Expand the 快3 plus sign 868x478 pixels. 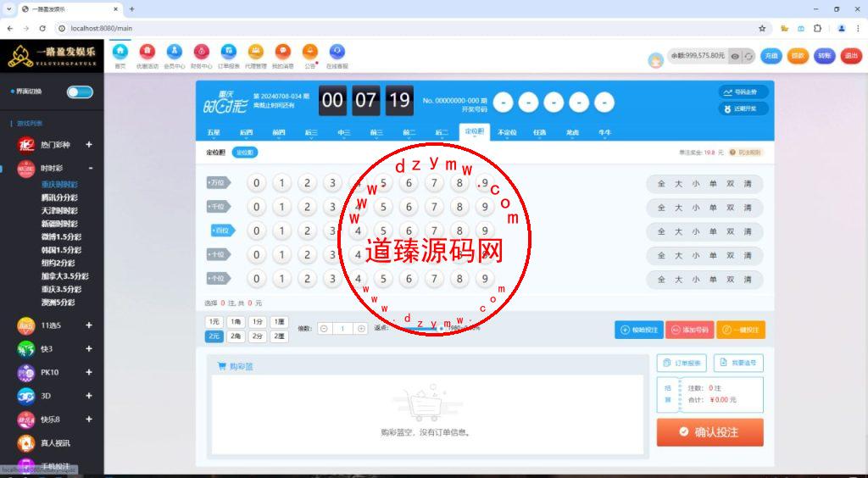click(88, 349)
